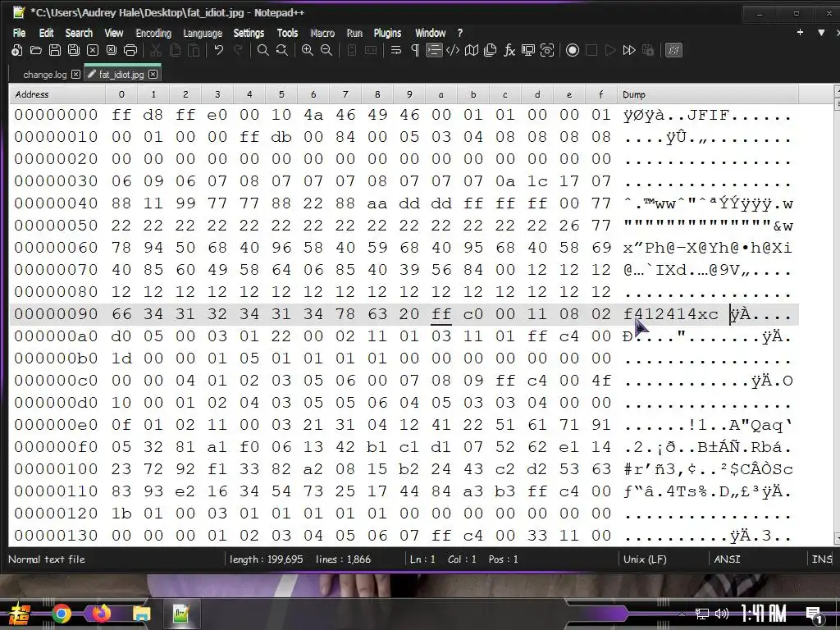
Task: Click the volume speaker tray icon
Action: click(x=722, y=614)
